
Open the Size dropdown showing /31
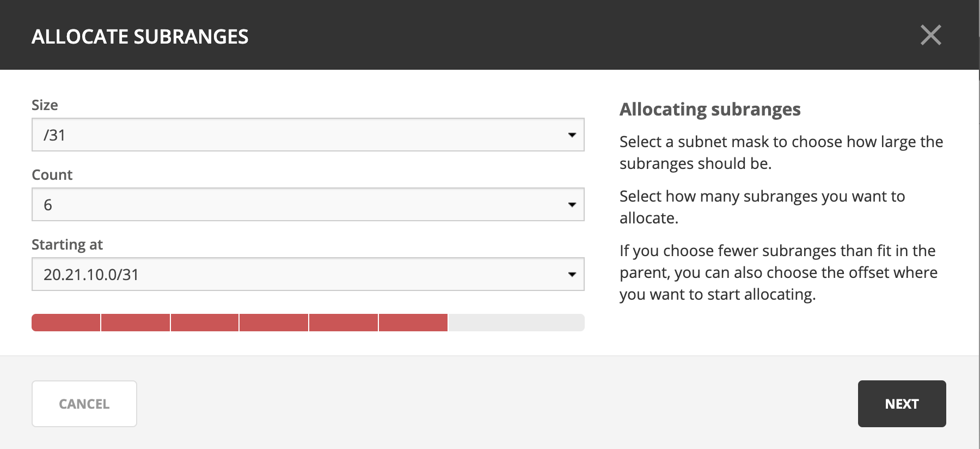point(308,135)
